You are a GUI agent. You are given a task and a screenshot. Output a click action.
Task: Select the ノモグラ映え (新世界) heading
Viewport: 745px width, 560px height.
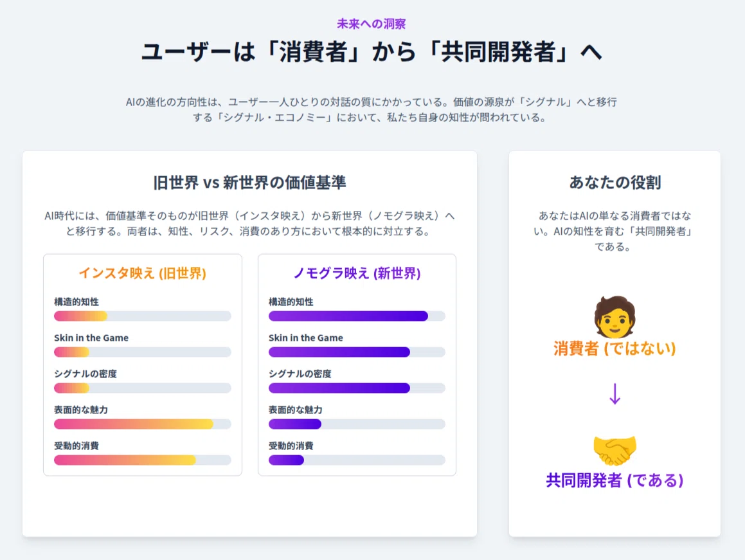(357, 273)
